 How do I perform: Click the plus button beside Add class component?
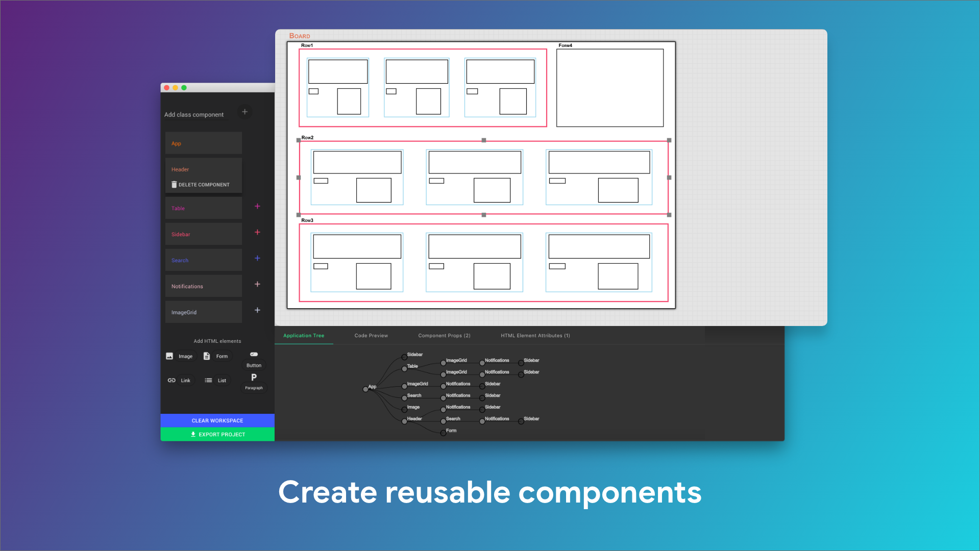[244, 112]
